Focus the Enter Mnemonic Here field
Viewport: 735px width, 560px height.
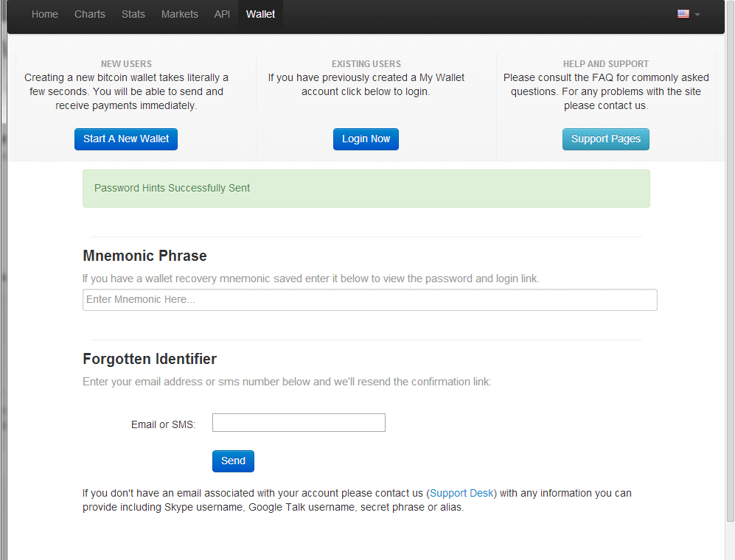click(370, 300)
